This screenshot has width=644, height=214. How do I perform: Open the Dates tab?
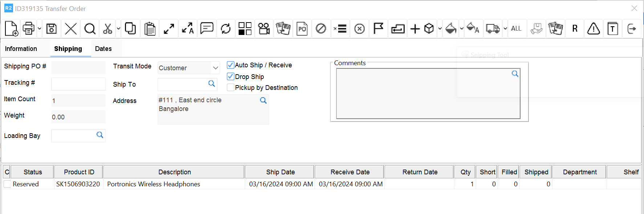(x=103, y=49)
